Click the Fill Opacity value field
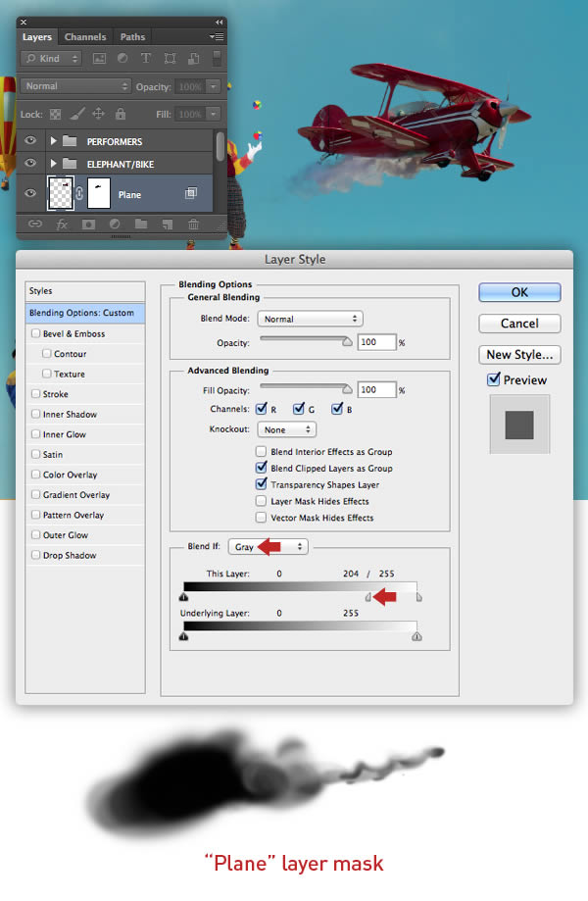This screenshot has height=901, width=588. coord(376,389)
